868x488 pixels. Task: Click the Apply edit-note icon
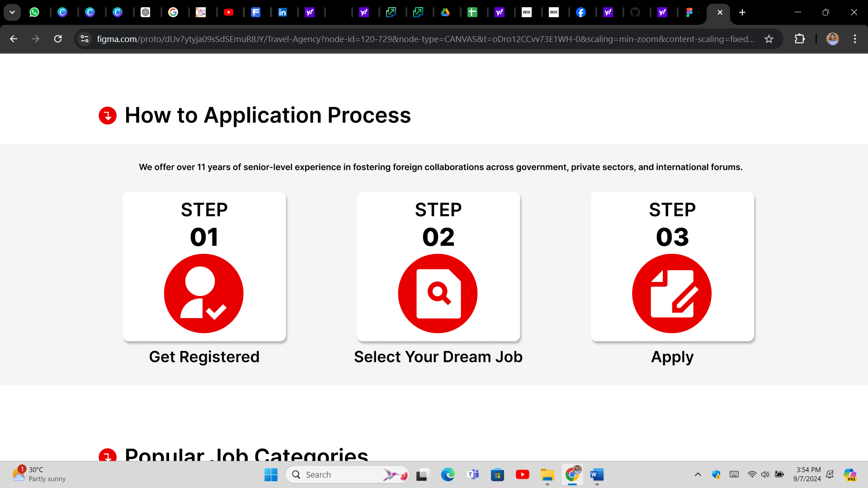[672, 293]
